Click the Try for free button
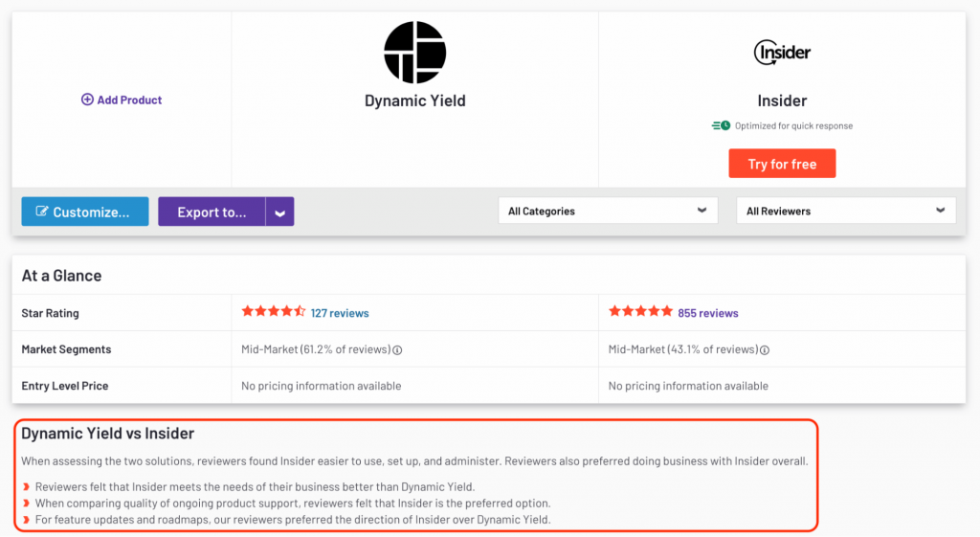This screenshot has width=980, height=537. [782, 164]
